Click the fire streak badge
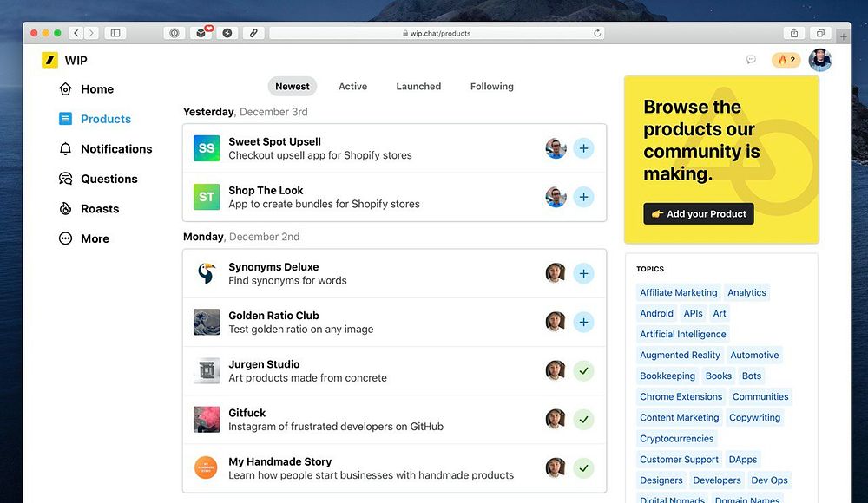This screenshot has height=503, width=868. 786,60
